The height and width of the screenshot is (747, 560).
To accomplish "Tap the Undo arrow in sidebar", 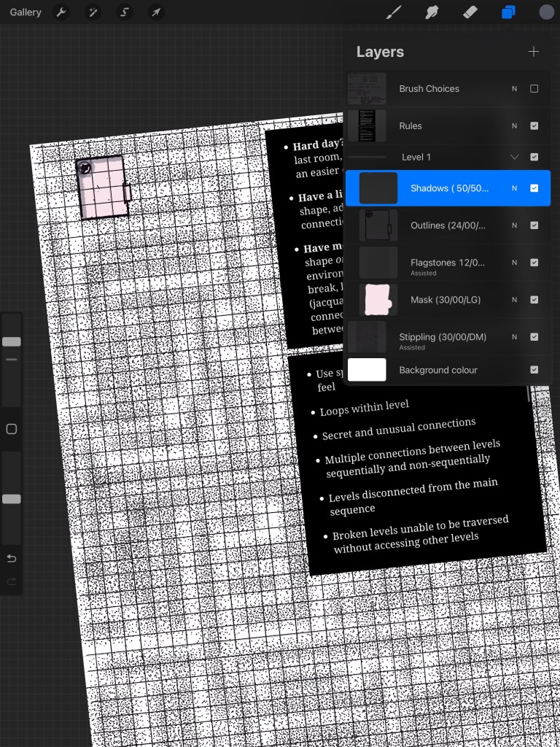I will click(x=12, y=559).
